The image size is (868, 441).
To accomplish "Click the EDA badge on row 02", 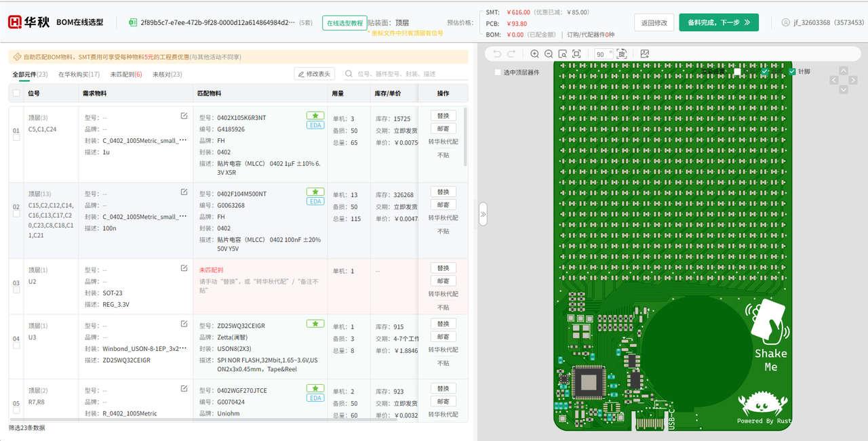I will [x=315, y=201].
